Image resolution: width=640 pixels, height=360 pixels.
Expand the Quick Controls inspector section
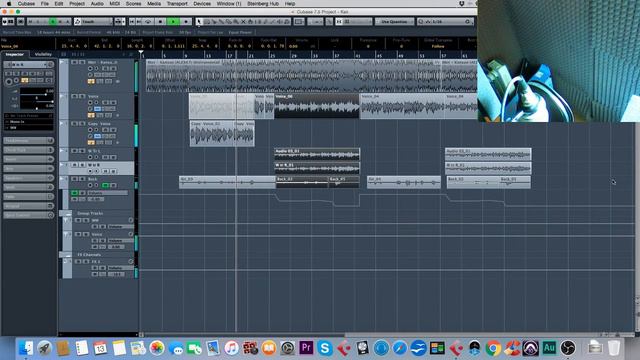pyautogui.click(x=29, y=215)
